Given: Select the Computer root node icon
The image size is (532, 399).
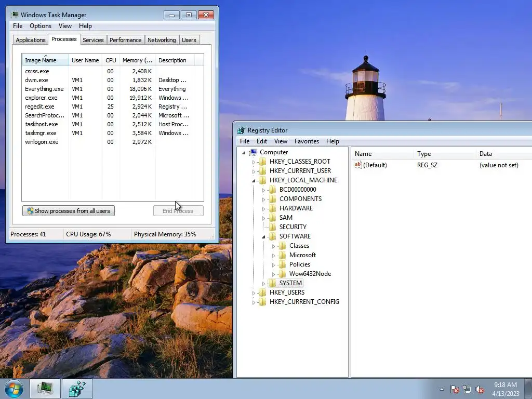Looking at the screenshot, I should [x=253, y=152].
